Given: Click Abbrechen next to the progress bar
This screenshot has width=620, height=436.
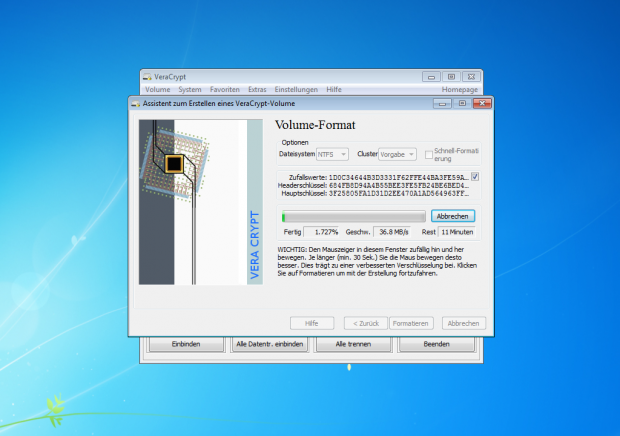Looking at the screenshot, I should pyautogui.click(x=453, y=216).
